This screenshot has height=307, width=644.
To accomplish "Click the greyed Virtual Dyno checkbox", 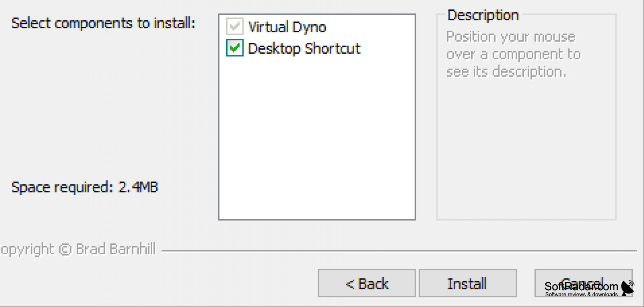I will [235, 27].
